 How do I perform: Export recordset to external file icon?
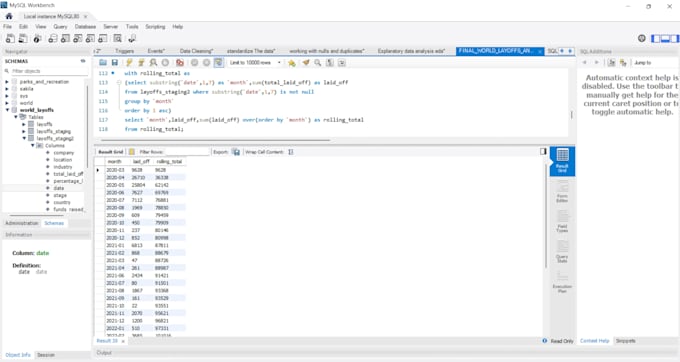[235, 152]
